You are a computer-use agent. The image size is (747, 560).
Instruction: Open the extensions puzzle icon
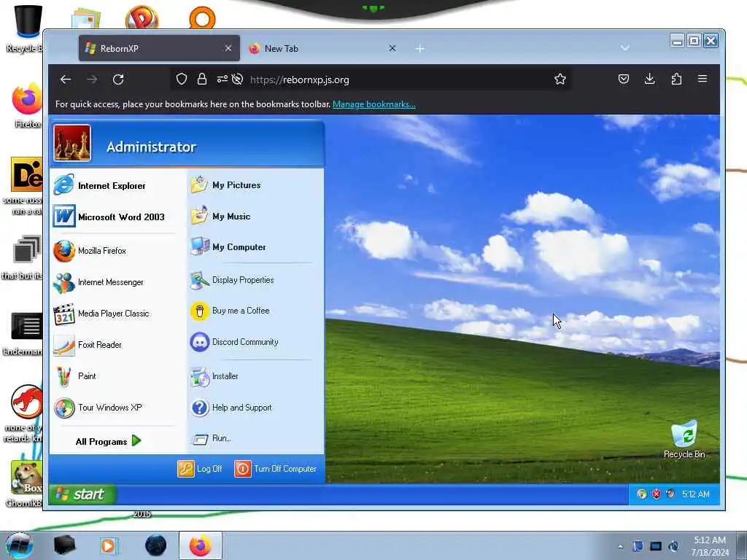click(676, 79)
